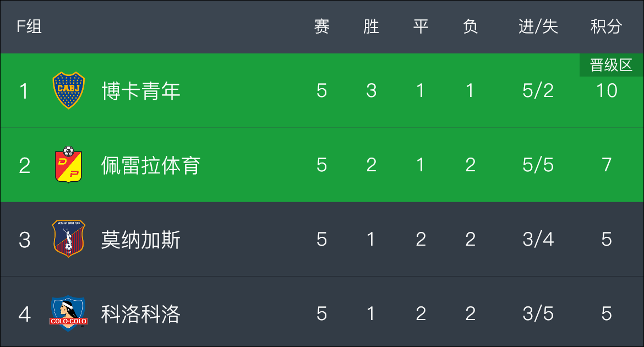Image resolution: width=644 pixels, height=347 pixels.
Task: Click the Boca Juniors CABJ crest
Action: point(69,90)
